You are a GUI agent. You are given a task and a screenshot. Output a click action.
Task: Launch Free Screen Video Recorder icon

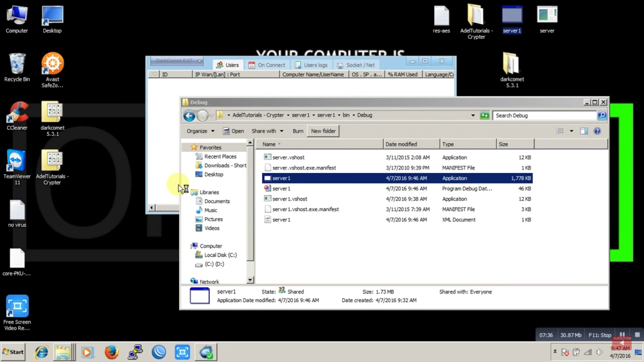pos(17,313)
